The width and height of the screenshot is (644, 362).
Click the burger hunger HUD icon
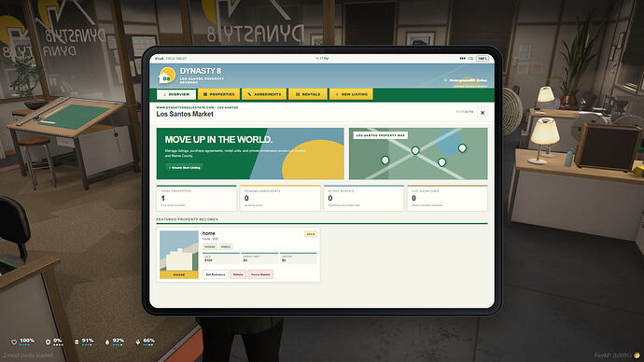pos(77,341)
